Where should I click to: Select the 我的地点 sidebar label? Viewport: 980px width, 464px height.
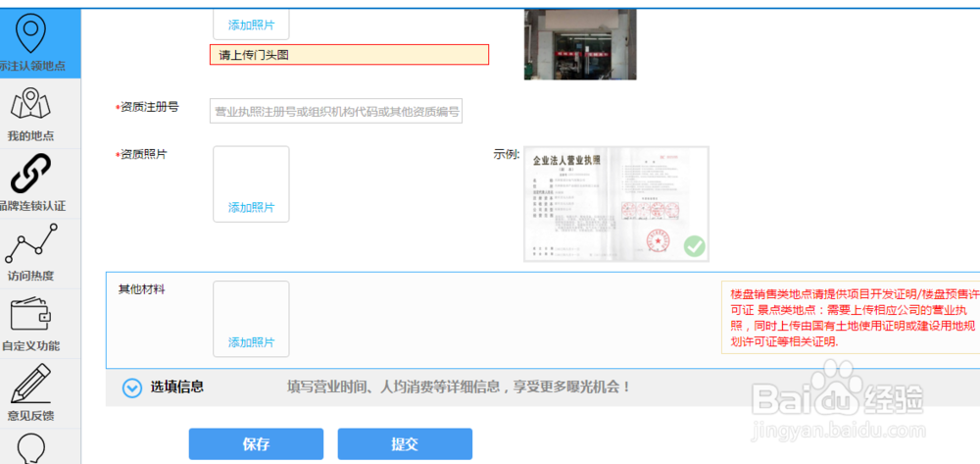30,135
